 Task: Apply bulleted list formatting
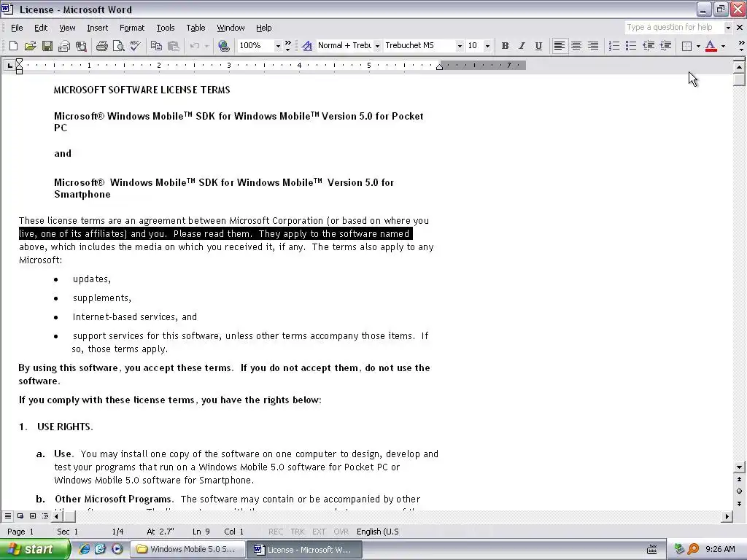(631, 46)
